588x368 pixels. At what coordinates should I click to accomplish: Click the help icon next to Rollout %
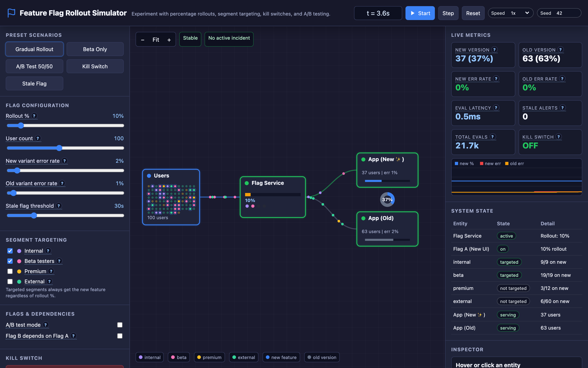[34, 116]
